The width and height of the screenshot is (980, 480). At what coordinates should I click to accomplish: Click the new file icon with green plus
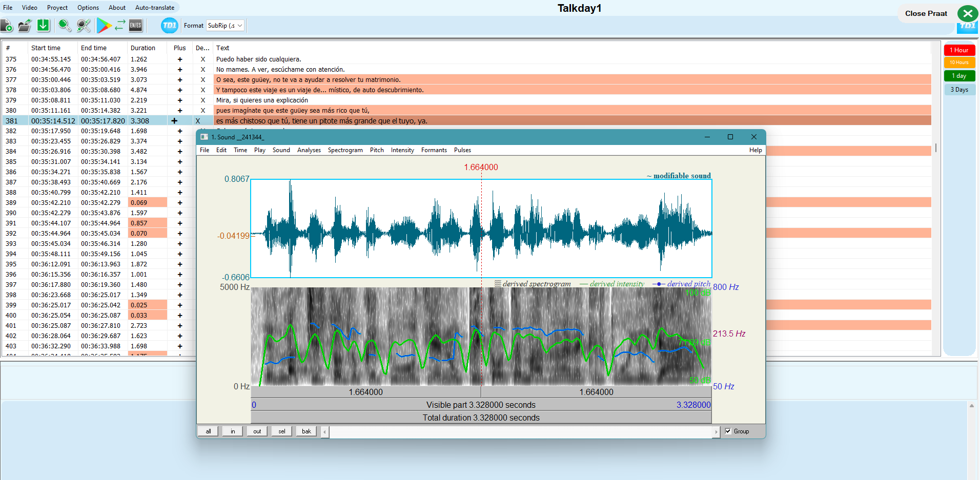coord(7,25)
